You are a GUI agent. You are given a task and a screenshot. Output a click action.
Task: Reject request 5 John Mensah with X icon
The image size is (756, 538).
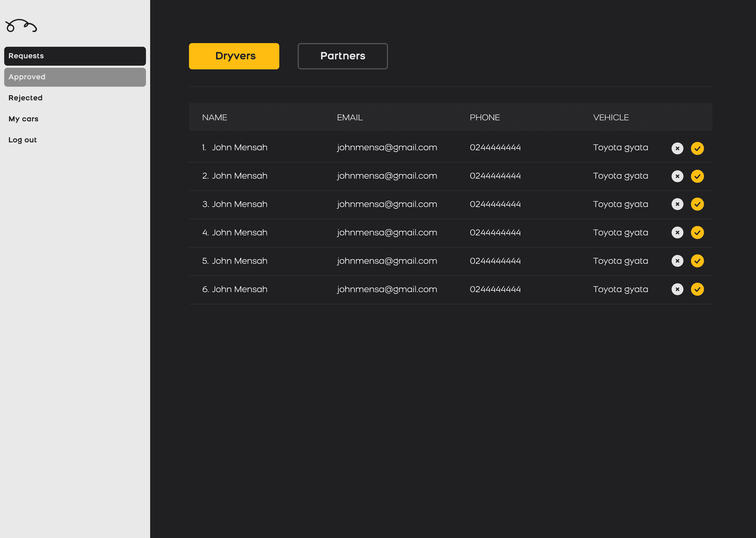(677, 261)
